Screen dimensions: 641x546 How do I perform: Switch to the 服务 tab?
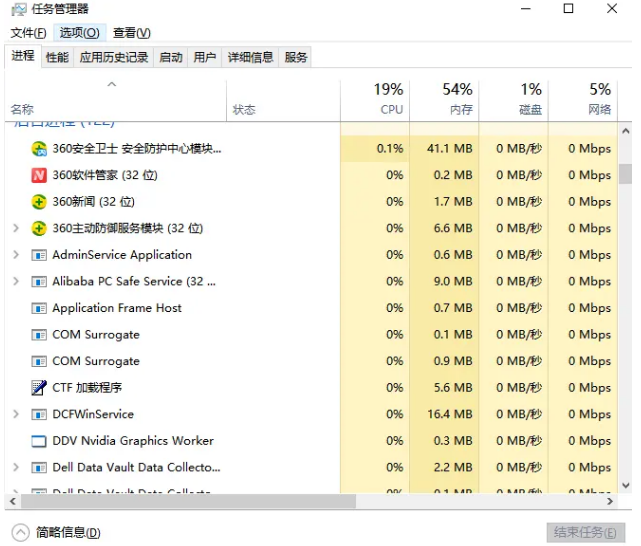pos(296,57)
